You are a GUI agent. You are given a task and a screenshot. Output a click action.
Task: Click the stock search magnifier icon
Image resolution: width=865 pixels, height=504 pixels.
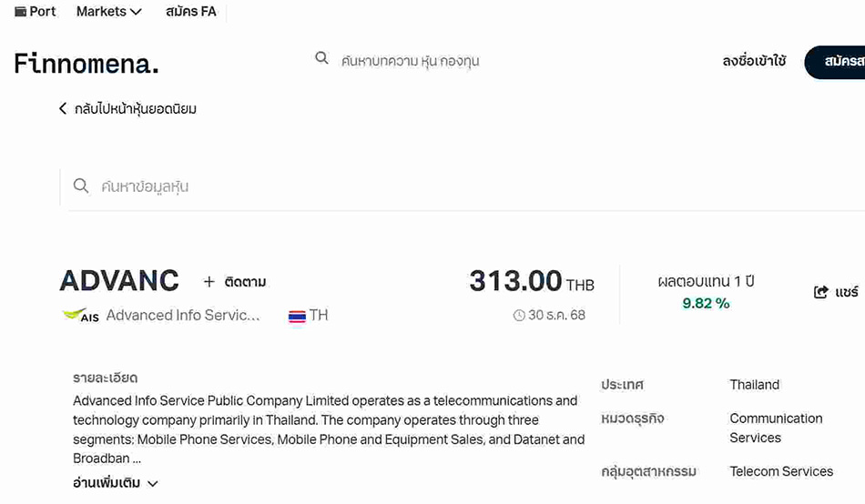pos(81,186)
